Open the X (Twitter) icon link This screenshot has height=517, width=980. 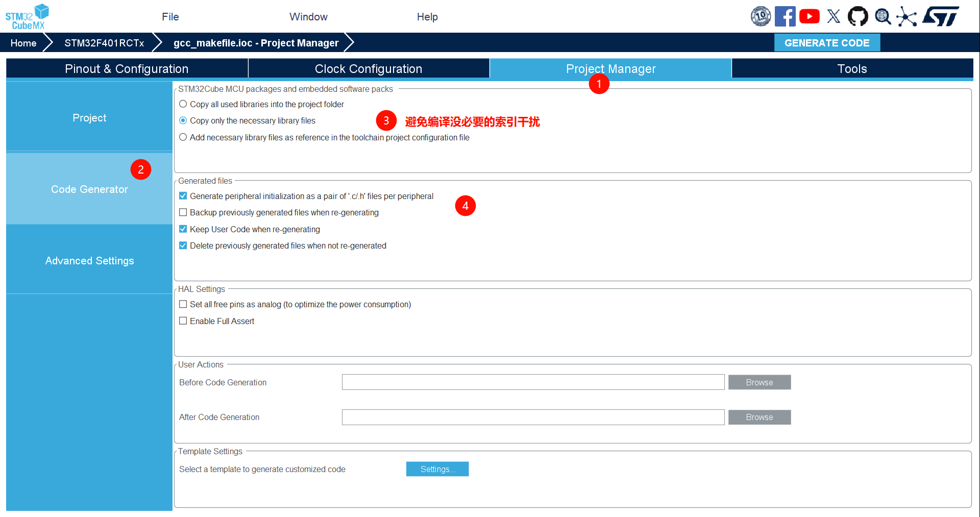[x=834, y=16]
